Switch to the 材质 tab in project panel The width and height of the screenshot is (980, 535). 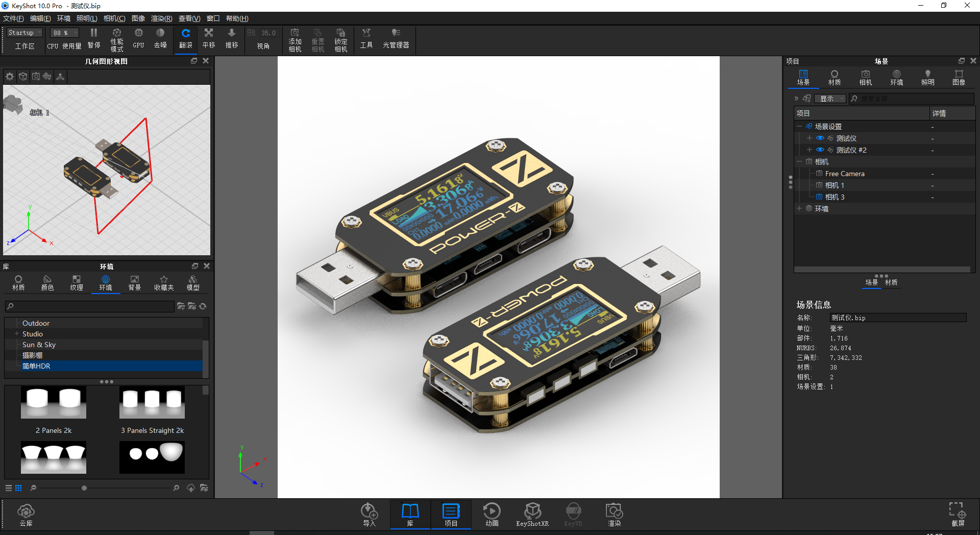tap(835, 78)
